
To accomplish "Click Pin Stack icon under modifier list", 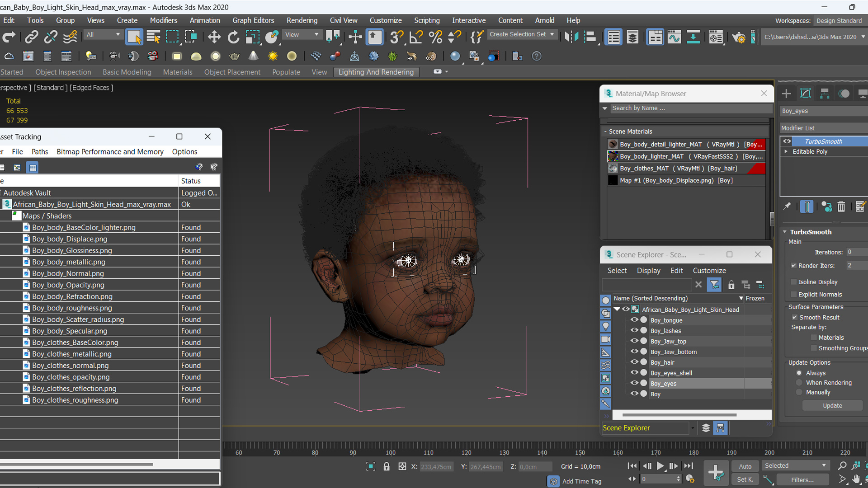I will pyautogui.click(x=787, y=206).
